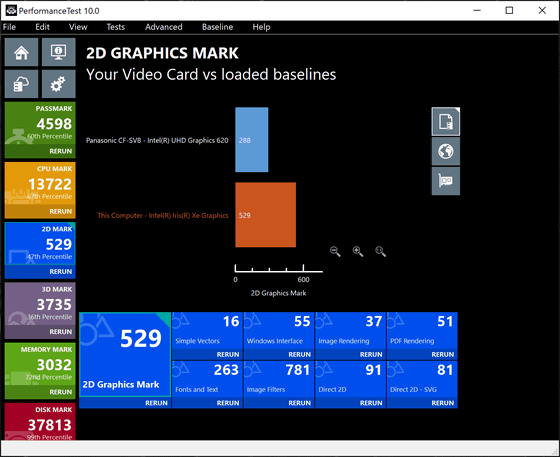Select the Memory Mark 3032 tile
Viewport: 560px width, 457px height.
tap(40, 365)
